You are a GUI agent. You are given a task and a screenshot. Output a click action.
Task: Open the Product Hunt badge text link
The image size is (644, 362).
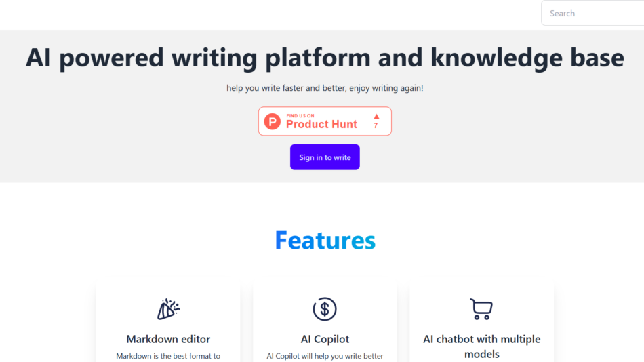click(x=321, y=125)
